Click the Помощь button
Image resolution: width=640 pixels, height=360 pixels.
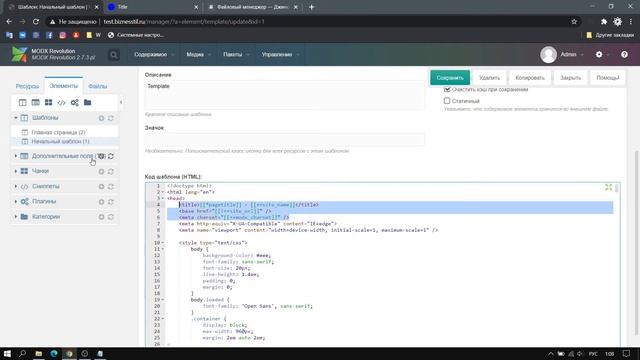(x=607, y=78)
